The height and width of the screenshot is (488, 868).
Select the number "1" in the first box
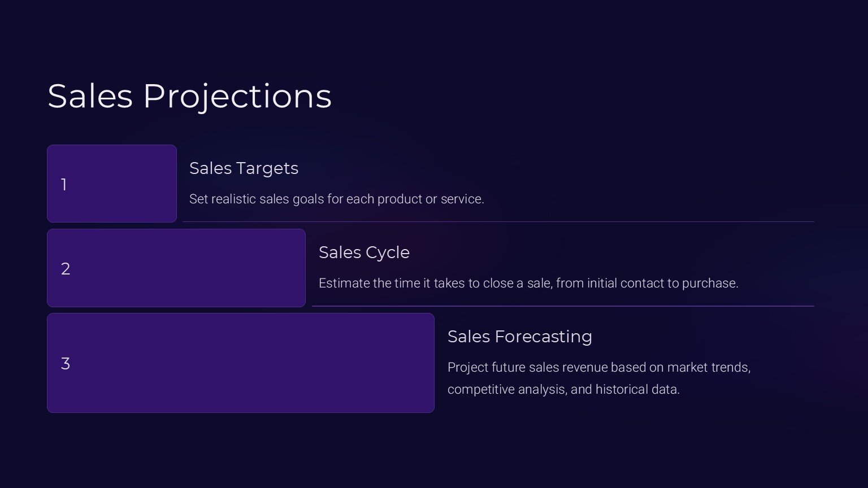point(64,185)
